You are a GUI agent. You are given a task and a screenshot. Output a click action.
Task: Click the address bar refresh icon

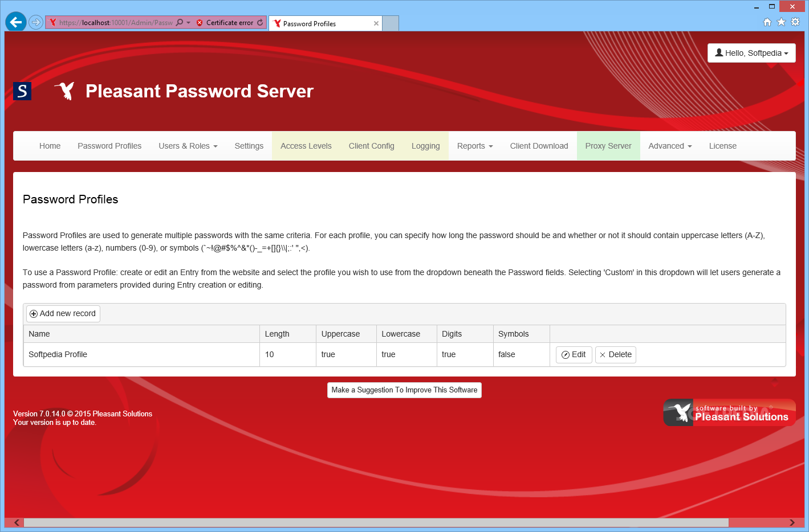pyautogui.click(x=260, y=22)
